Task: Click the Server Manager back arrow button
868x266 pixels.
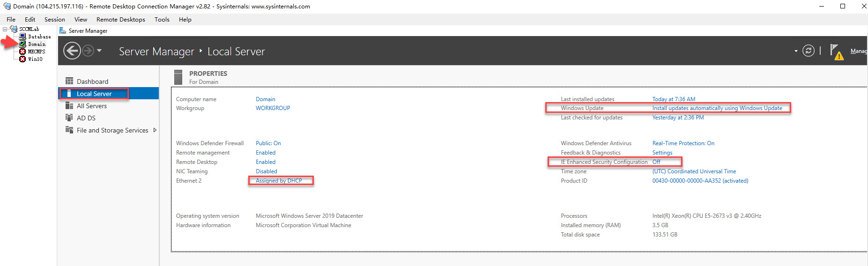Action: point(72,51)
